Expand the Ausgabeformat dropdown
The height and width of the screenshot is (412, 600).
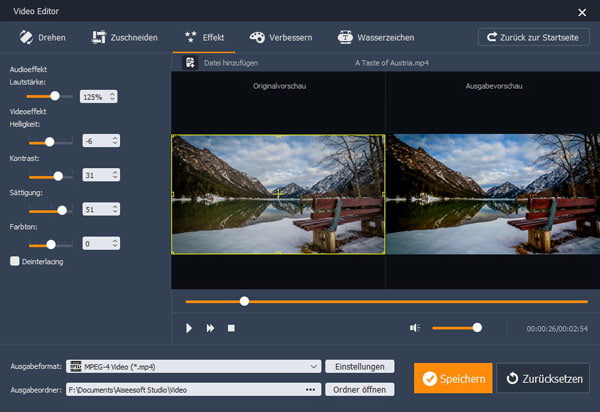(314, 367)
